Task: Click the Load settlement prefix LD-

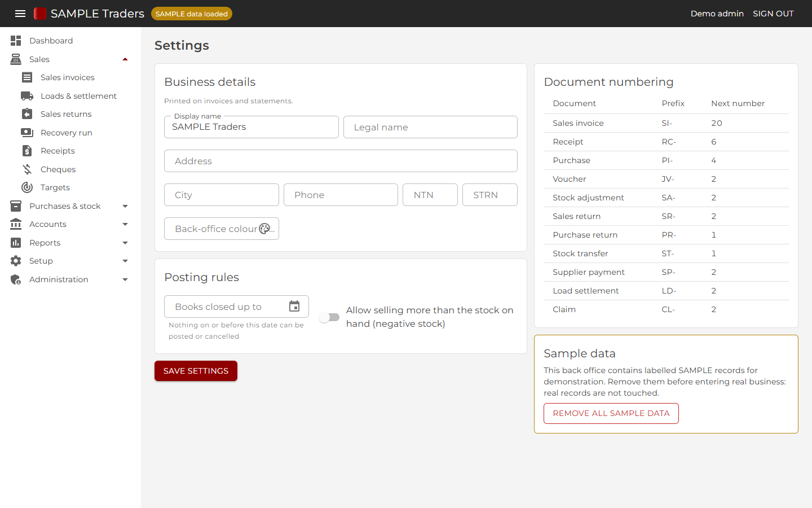Action: tap(669, 291)
